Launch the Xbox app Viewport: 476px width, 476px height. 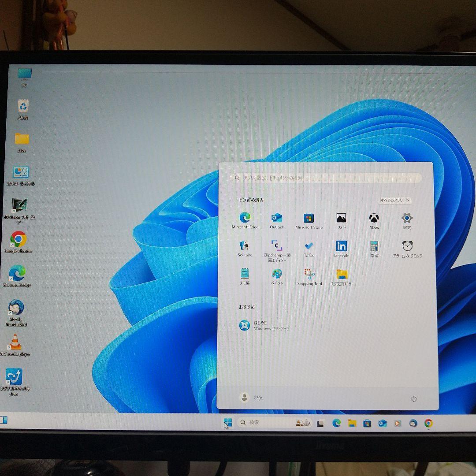click(x=374, y=217)
